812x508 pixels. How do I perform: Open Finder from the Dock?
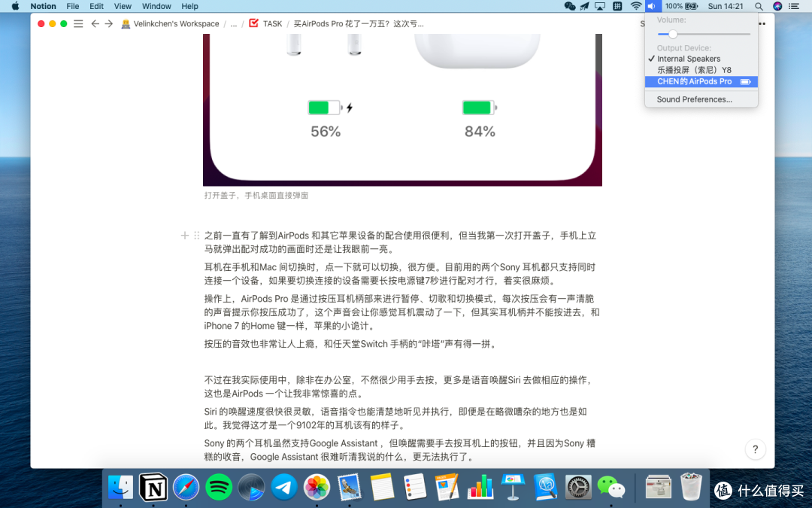point(120,487)
